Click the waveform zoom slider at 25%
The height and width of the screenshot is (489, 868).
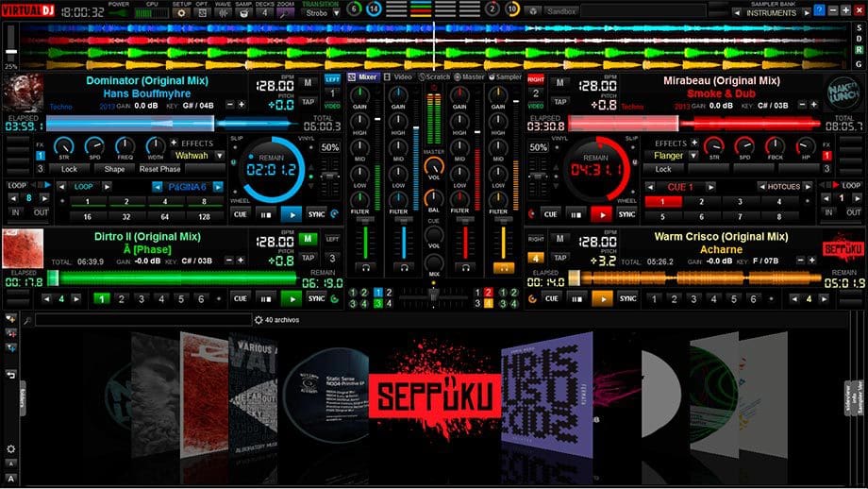11,52
